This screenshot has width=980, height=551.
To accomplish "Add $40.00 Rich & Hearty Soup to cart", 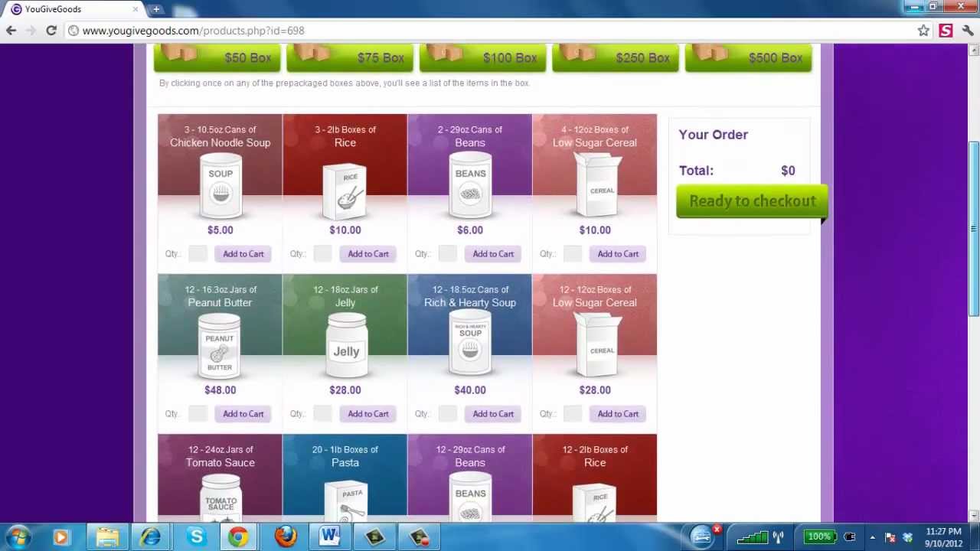I will click(493, 414).
